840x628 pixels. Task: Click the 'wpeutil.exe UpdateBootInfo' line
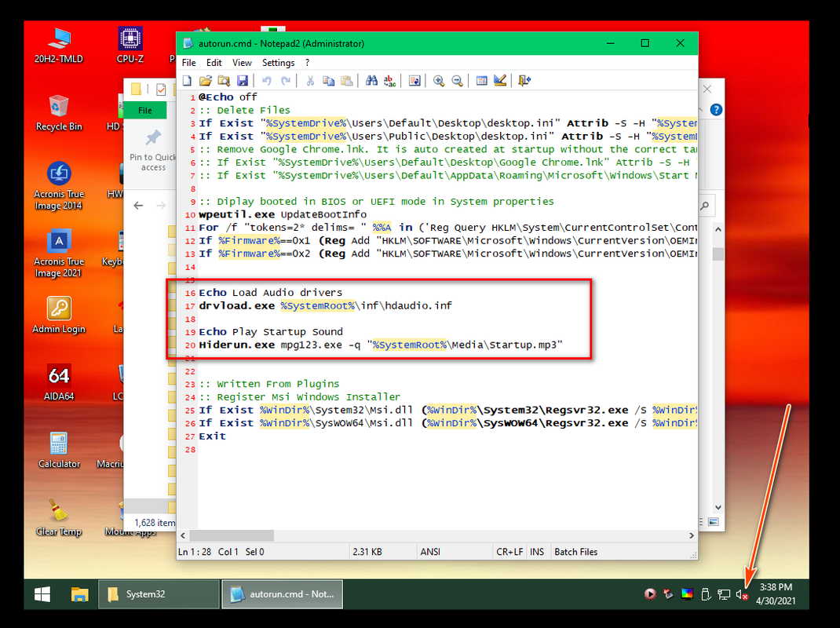(283, 214)
